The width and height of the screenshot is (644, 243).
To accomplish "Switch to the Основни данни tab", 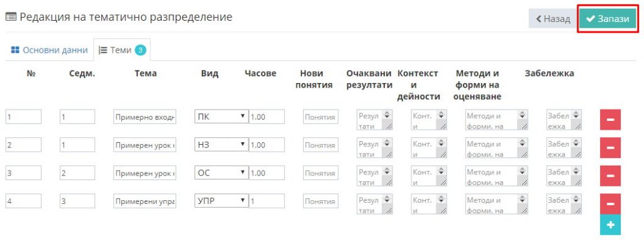I will (x=49, y=50).
